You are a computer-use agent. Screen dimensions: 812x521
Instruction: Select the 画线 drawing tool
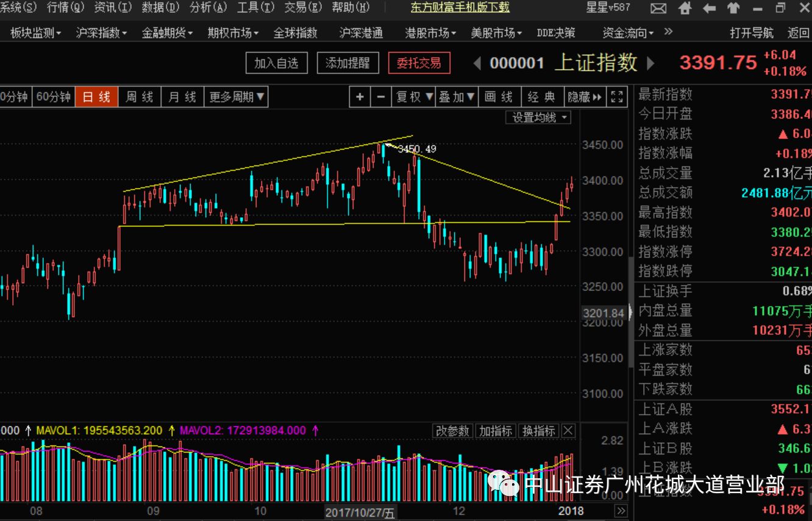click(x=499, y=96)
